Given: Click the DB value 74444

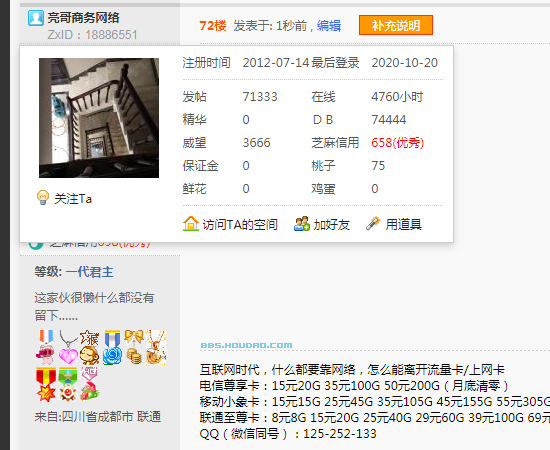Looking at the screenshot, I should point(389,120).
